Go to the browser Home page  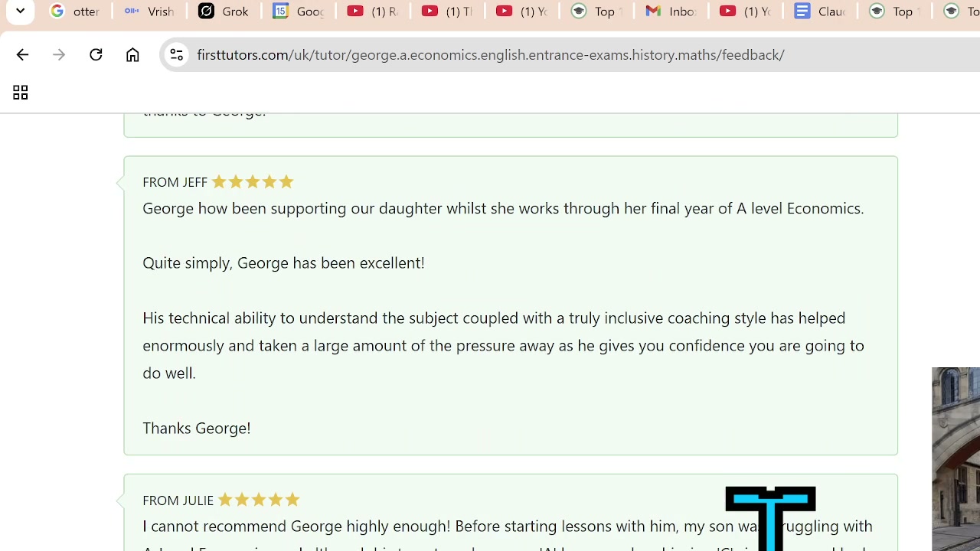[132, 54]
